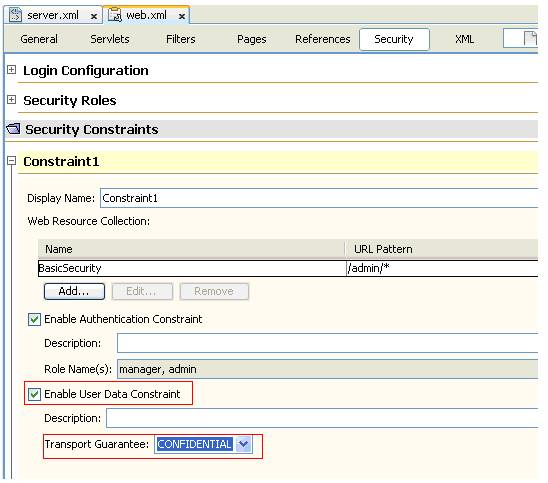Uncheck Enable Authentication Constraint

tap(34, 319)
